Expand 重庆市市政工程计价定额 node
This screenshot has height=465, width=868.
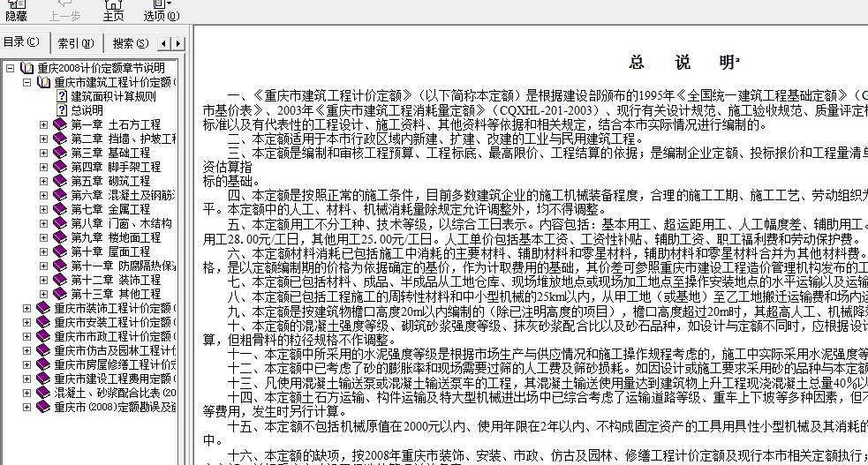(26, 336)
